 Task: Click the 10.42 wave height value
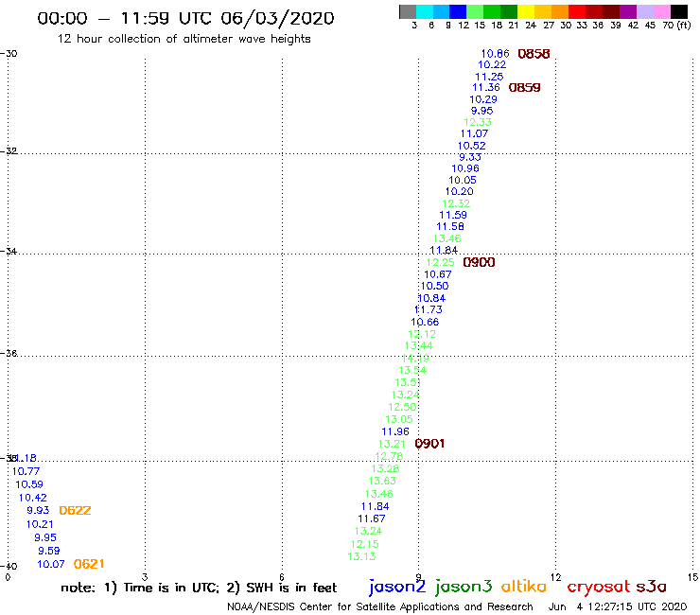pos(33,498)
